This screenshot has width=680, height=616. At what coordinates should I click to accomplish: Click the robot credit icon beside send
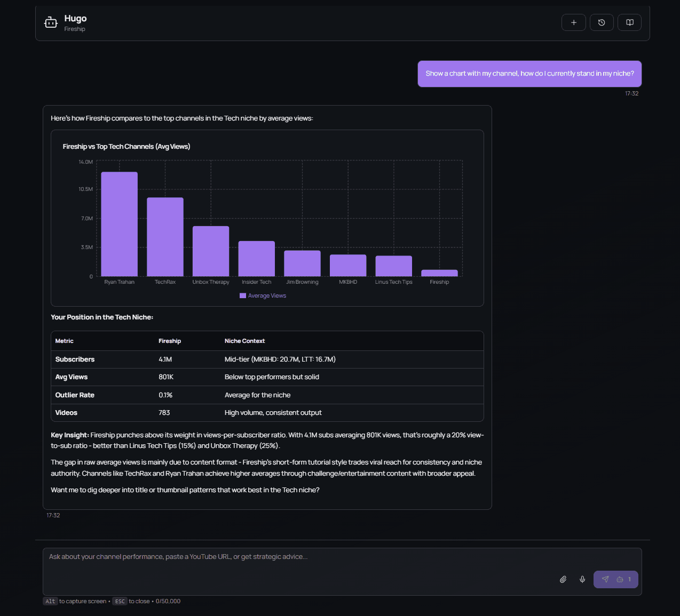point(620,579)
